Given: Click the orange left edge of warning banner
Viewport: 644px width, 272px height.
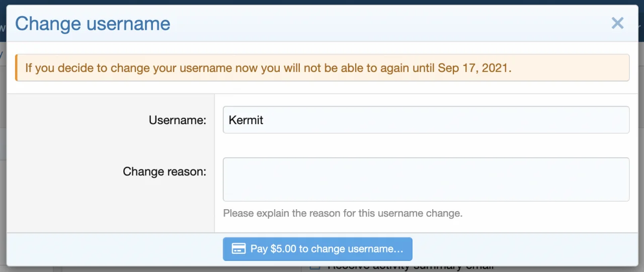Looking at the screenshot, I should pyautogui.click(x=16, y=68).
